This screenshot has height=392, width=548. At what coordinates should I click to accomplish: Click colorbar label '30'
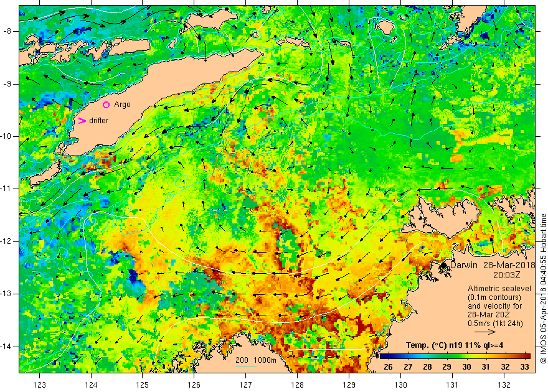[466, 367]
